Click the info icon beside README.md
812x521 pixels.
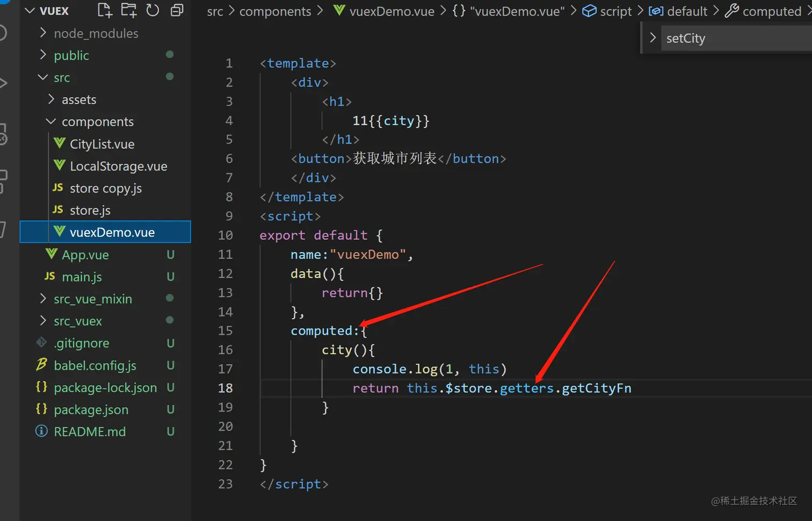pyautogui.click(x=41, y=431)
